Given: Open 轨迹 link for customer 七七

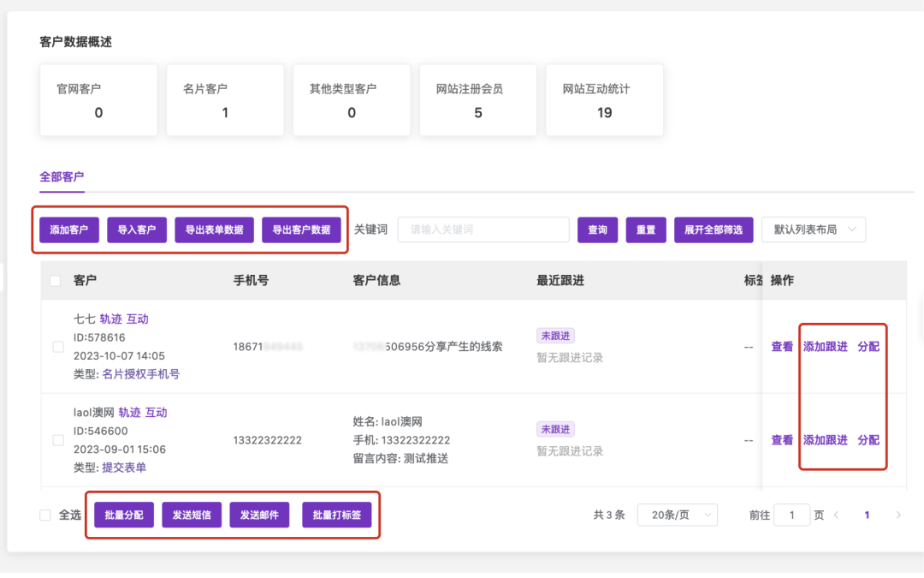Looking at the screenshot, I should coord(110,319).
